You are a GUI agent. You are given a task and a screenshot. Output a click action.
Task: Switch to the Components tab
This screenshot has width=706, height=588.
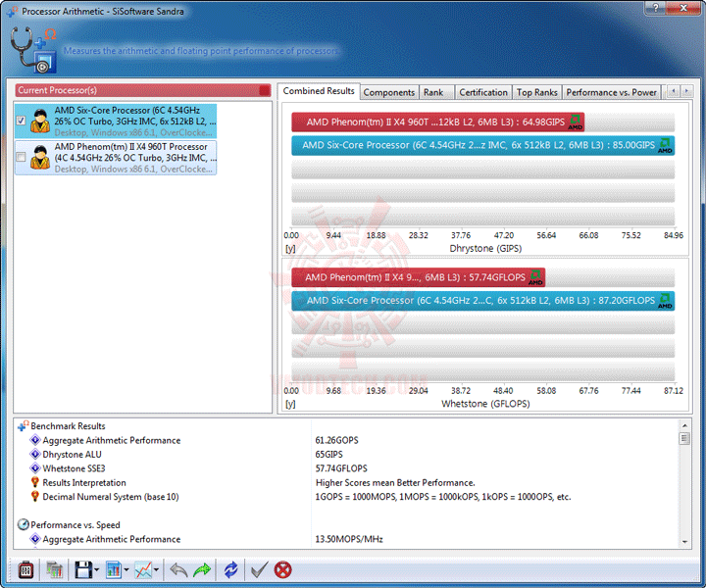tap(389, 92)
